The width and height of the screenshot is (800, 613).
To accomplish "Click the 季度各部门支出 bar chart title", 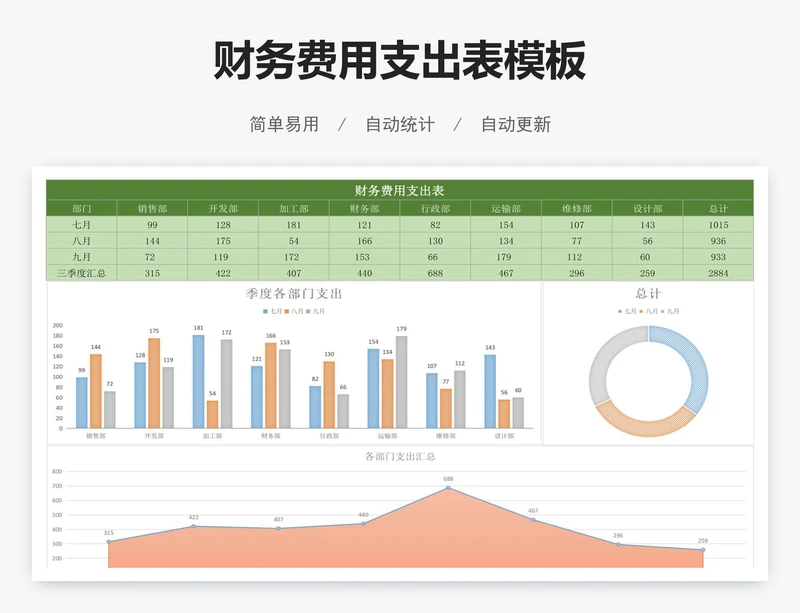I will point(294,293).
